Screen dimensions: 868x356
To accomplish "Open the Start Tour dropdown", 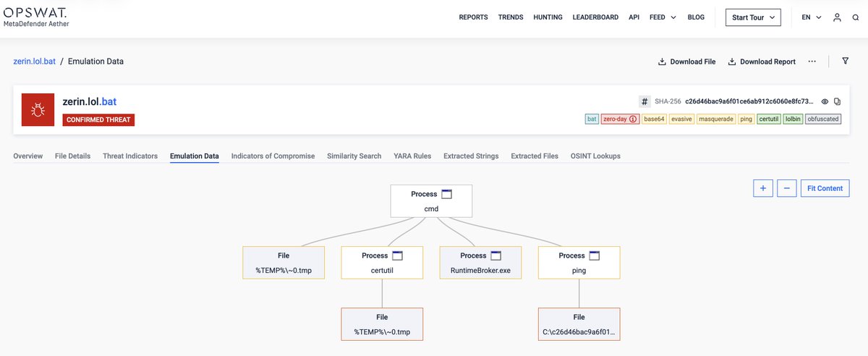I will [753, 17].
